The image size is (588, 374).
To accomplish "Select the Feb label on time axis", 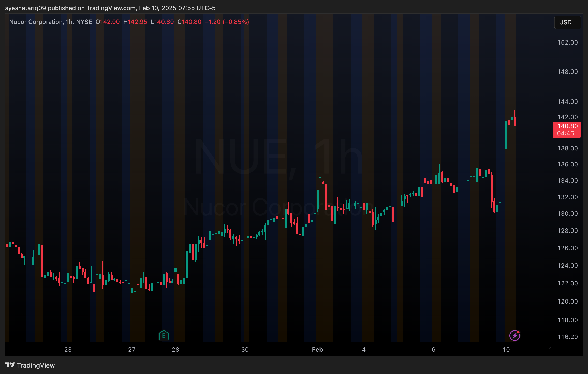I will tap(317, 350).
